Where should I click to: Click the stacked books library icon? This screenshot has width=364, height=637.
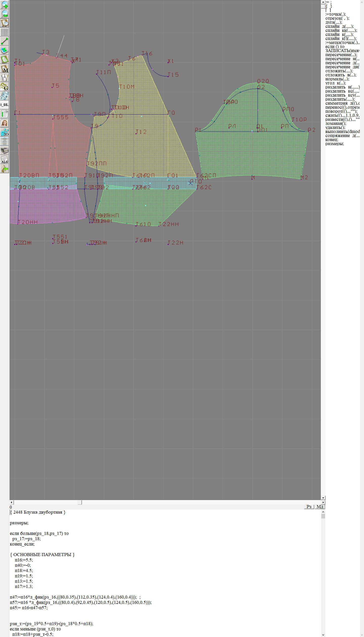point(5,151)
